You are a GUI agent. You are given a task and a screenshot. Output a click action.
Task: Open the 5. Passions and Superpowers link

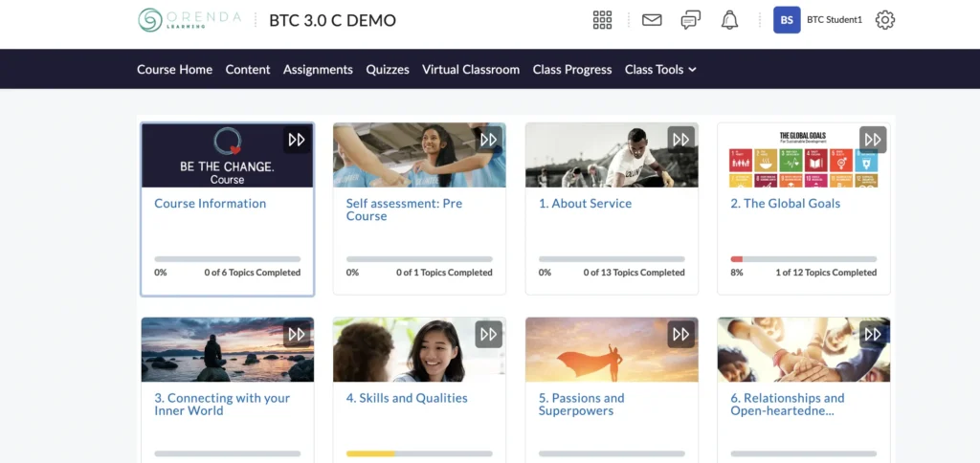pos(581,404)
